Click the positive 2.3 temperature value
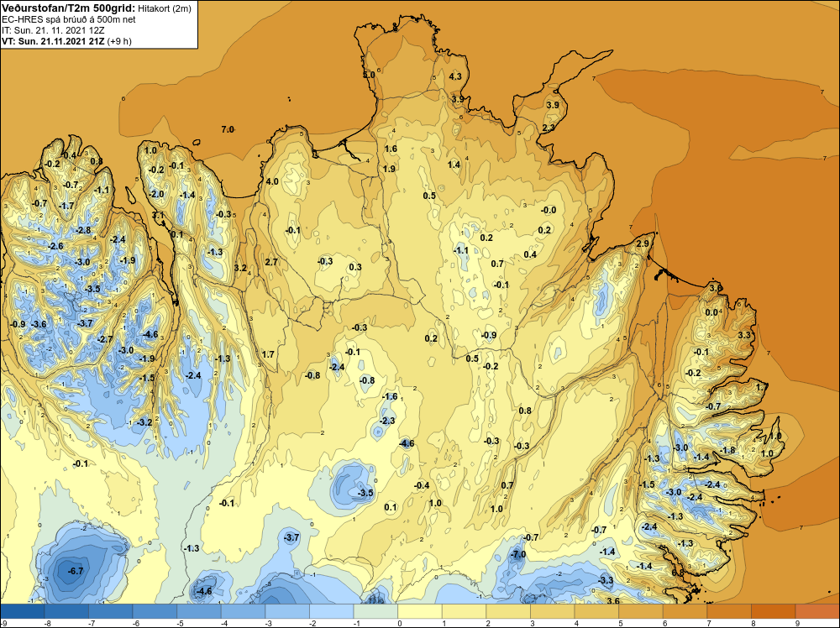The image size is (840, 628). point(549,128)
